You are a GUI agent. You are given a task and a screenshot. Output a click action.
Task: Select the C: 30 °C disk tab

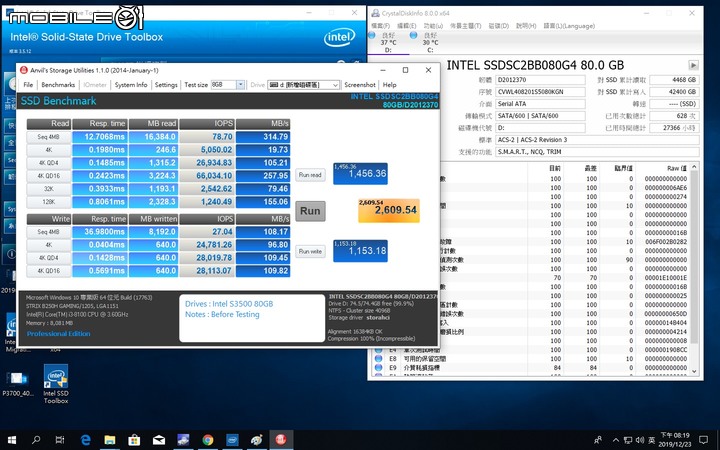tap(428, 42)
